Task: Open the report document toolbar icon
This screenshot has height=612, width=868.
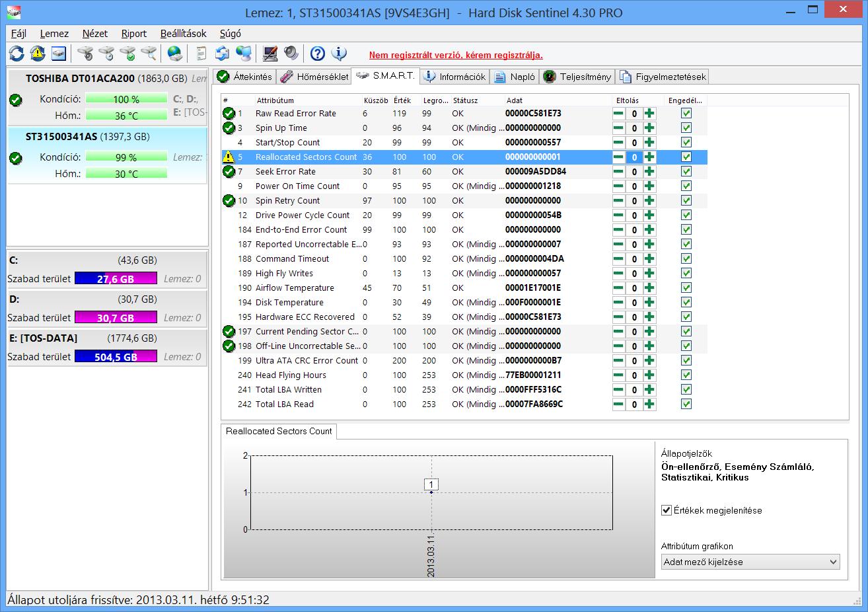Action: [x=201, y=54]
